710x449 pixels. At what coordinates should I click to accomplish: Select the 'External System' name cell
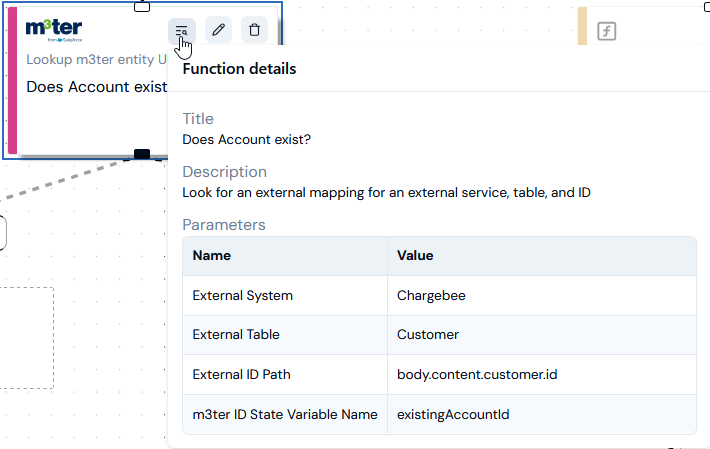(285, 296)
